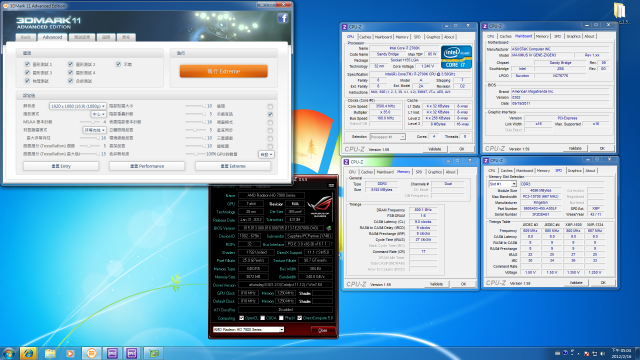640x360 pixels.
Task: Toggle DirectCompute 5.0 checkbox in GPU-Z
Action: coord(300,318)
